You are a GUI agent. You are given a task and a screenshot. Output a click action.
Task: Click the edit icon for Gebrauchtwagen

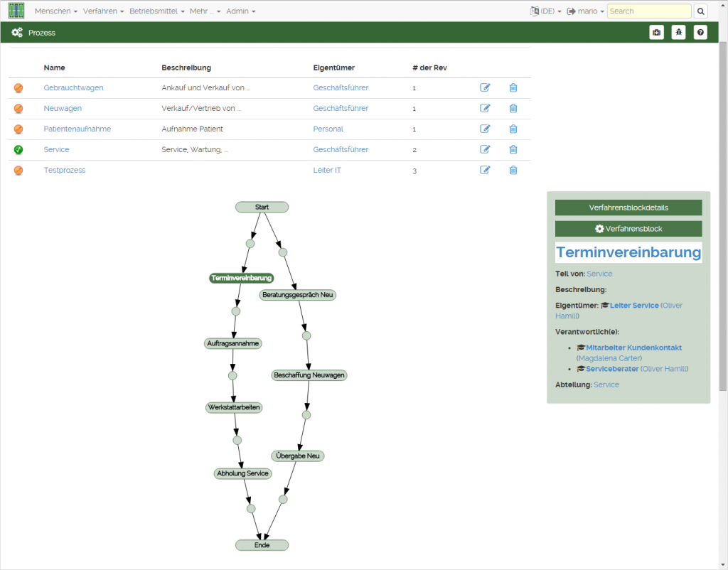pyautogui.click(x=485, y=87)
